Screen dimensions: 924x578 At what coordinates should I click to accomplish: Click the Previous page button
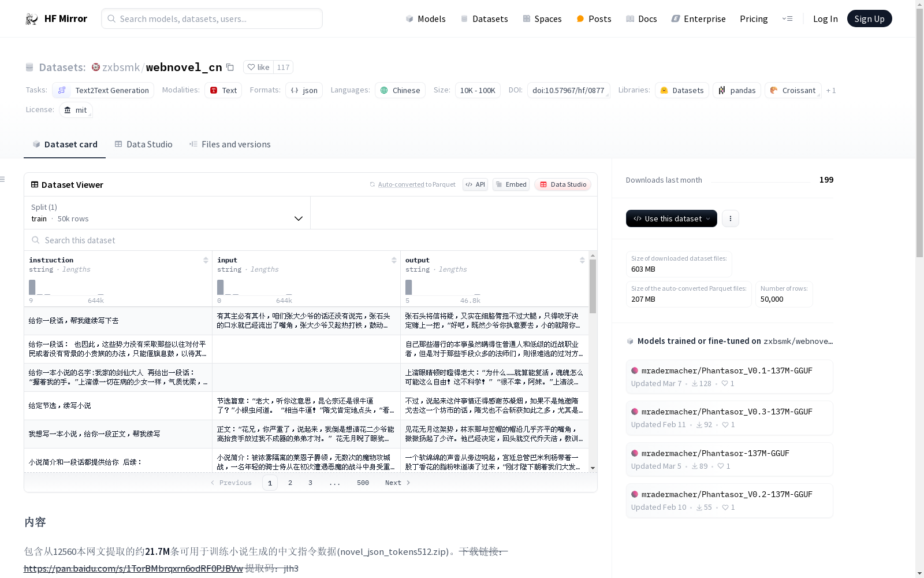[x=231, y=483]
